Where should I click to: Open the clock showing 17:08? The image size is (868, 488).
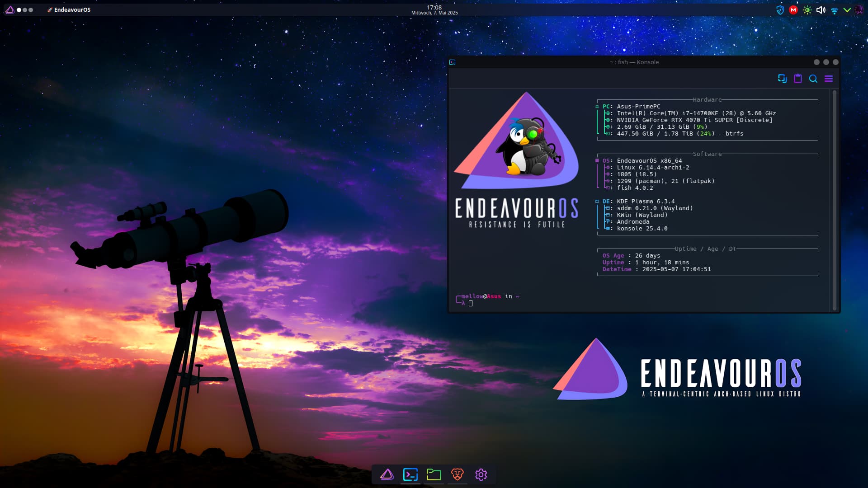pyautogui.click(x=434, y=7)
